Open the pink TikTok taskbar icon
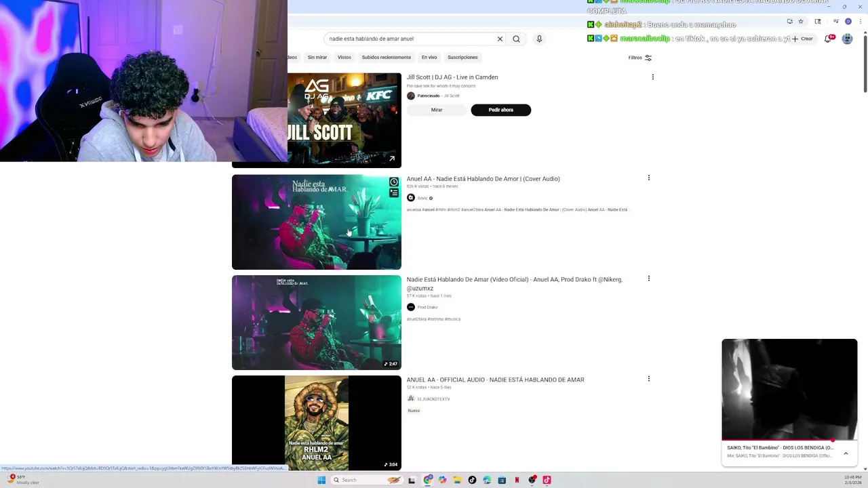This screenshot has width=868, height=488. coord(547,480)
